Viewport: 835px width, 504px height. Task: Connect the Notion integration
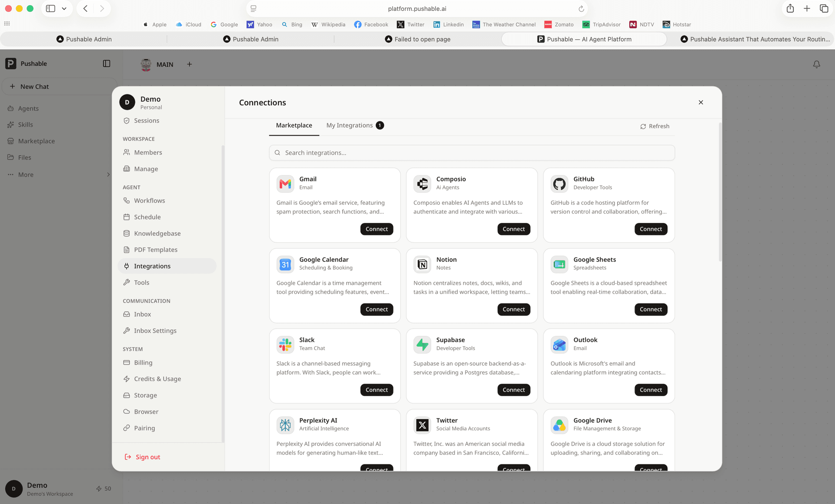tap(514, 310)
